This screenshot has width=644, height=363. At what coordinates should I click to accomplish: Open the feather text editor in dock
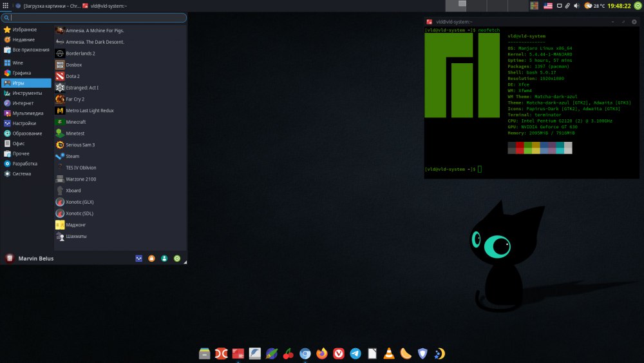[254, 353]
